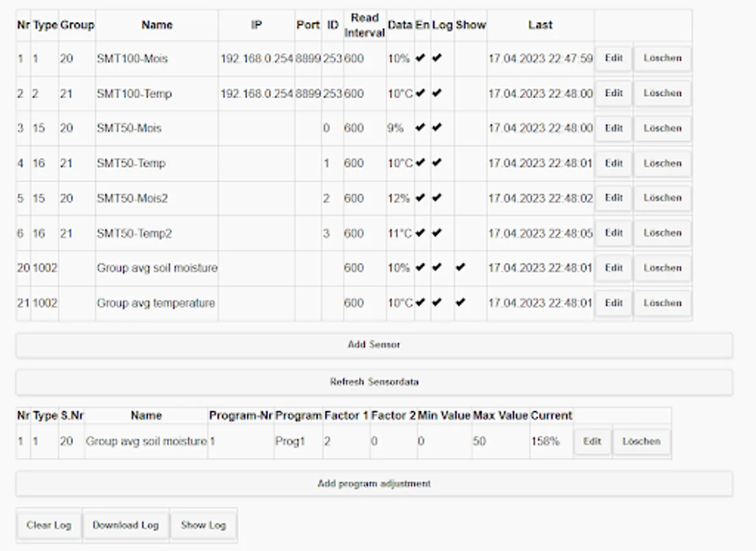Refresh Sensordata
This screenshot has width=756, height=551.
(x=374, y=382)
